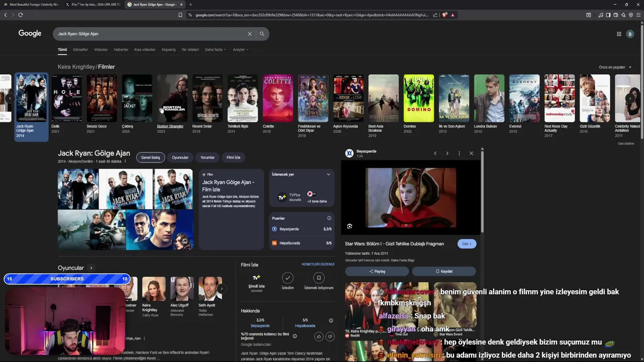
Task: Switch to the Most Beautiful Foreign Celebrity browser tab
Action: click(x=31, y=5)
